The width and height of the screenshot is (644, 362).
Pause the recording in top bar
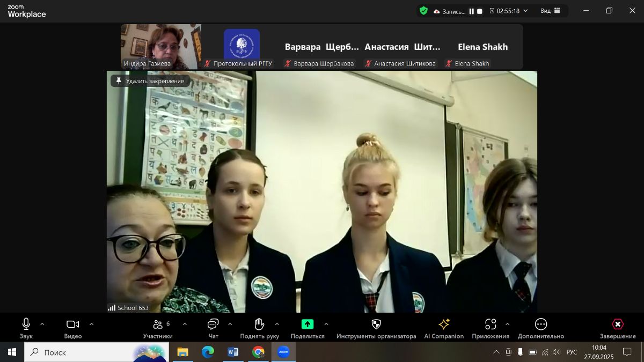point(472,11)
